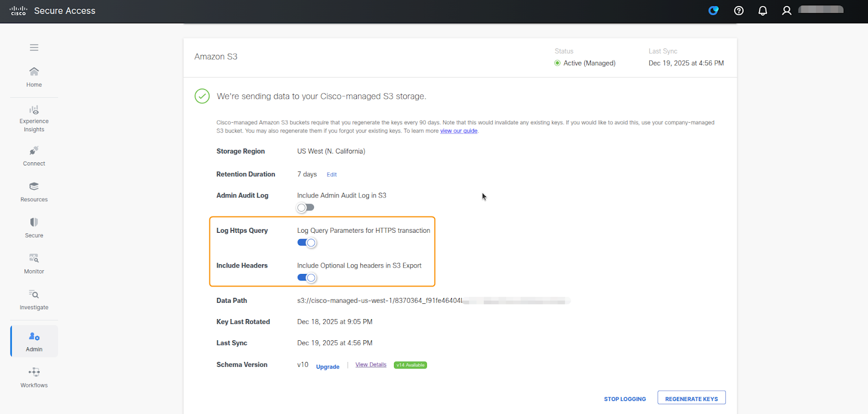Image resolution: width=868 pixels, height=414 pixels.
Task: Open the Monitor section icon
Action: 34,258
